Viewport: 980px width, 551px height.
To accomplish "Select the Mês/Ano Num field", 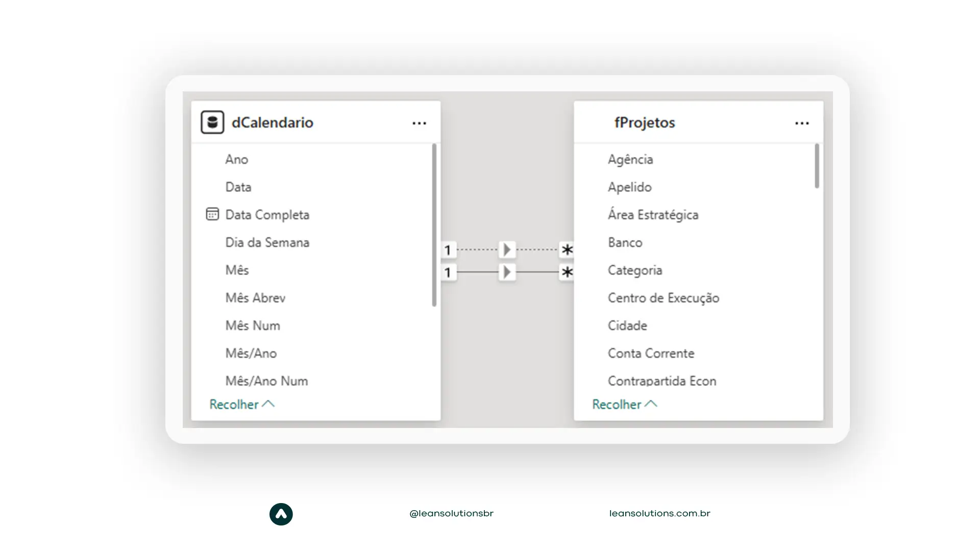I will [266, 381].
